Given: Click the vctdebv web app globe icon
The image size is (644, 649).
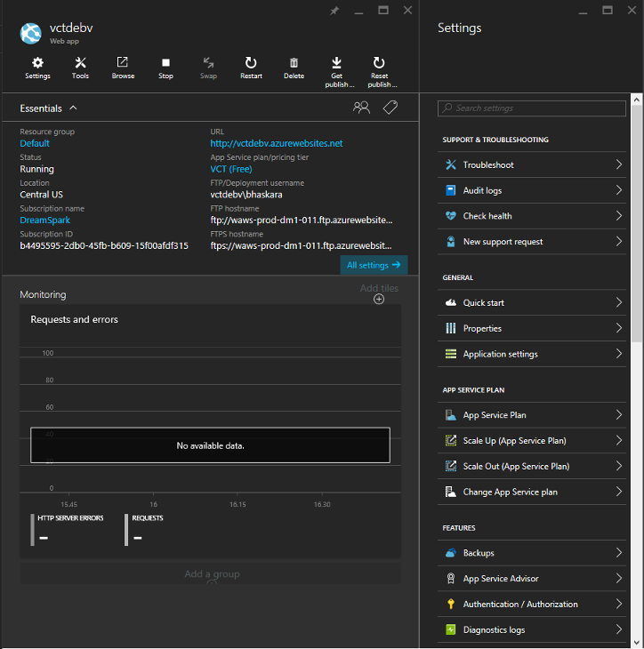Looking at the screenshot, I should click(30, 34).
